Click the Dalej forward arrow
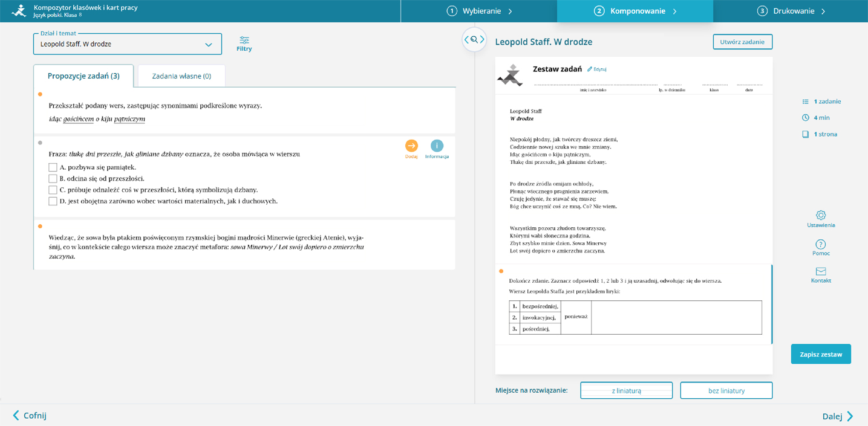 coord(838,416)
